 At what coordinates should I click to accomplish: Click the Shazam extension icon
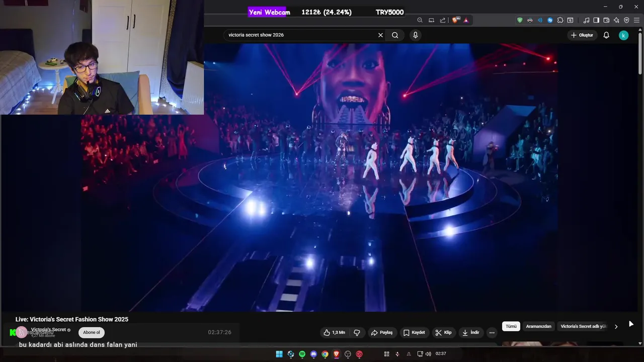[x=550, y=20]
